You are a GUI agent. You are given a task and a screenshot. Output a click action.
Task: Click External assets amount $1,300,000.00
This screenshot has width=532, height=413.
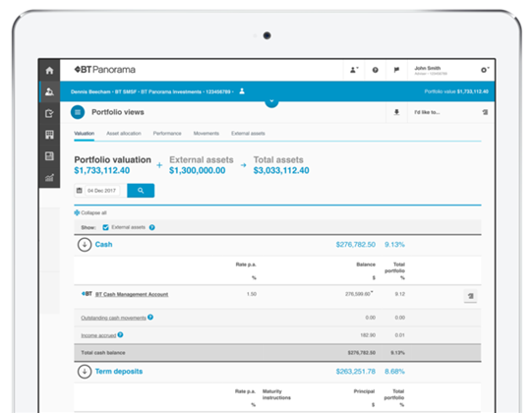pos(197,170)
